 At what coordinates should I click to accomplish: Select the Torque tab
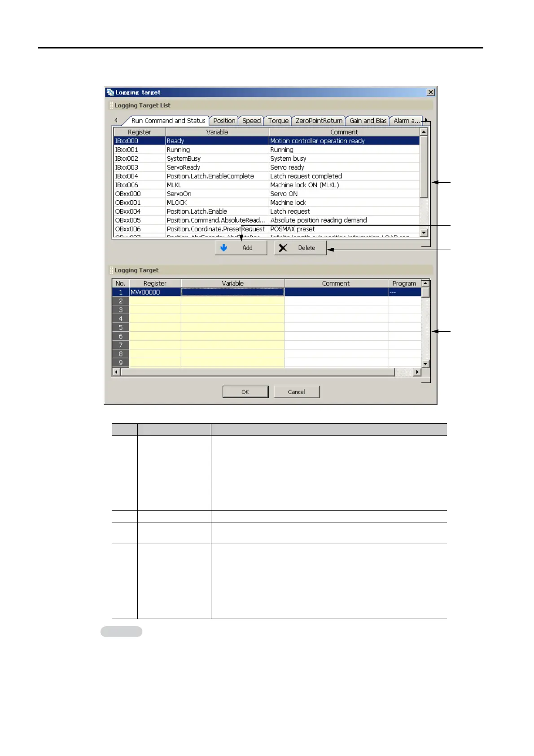click(278, 121)
